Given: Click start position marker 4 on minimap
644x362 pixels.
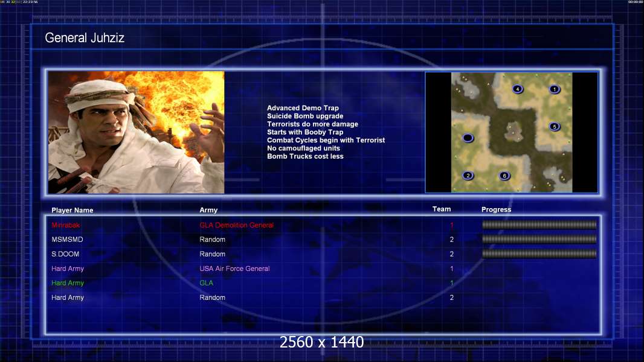Looking at the screenshot, I should pos(518,89).
